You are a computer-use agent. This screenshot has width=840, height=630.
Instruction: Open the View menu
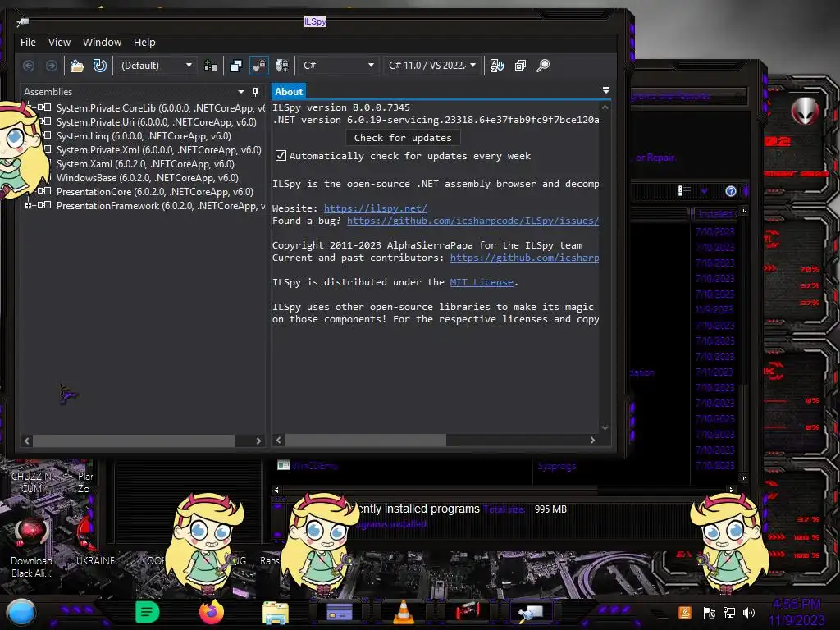[59, 43]
